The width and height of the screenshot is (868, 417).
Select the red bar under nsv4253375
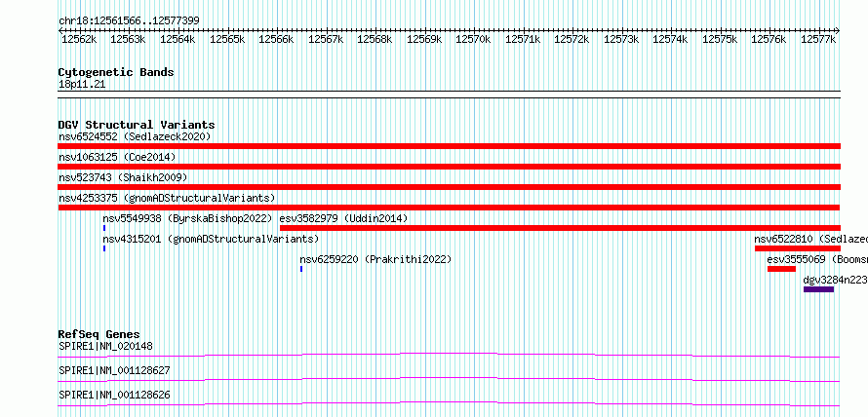449,208
